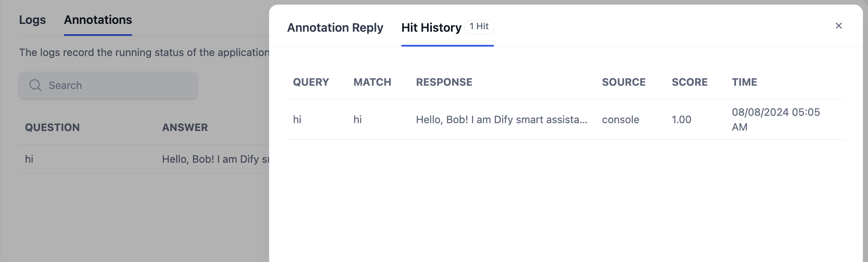Click the SCORE column header
Viewport: 868px width, 262px height.
[689, 82]
